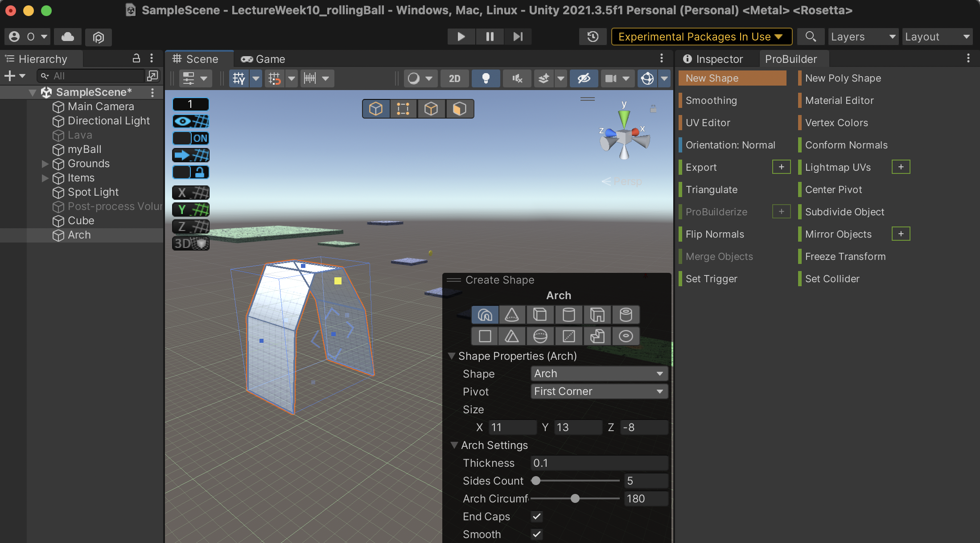Switch to ProBuilder Object selection mode

(x=376, y=109)
